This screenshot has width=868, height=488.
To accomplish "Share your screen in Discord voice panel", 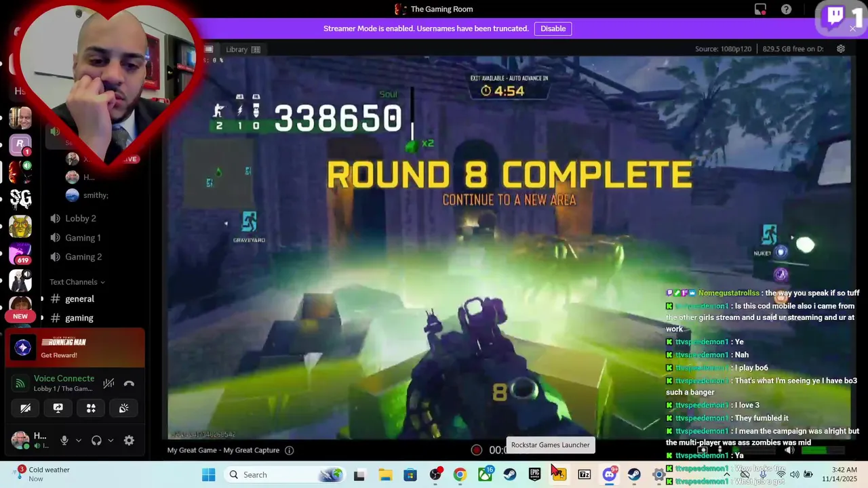I will [58, 408].
